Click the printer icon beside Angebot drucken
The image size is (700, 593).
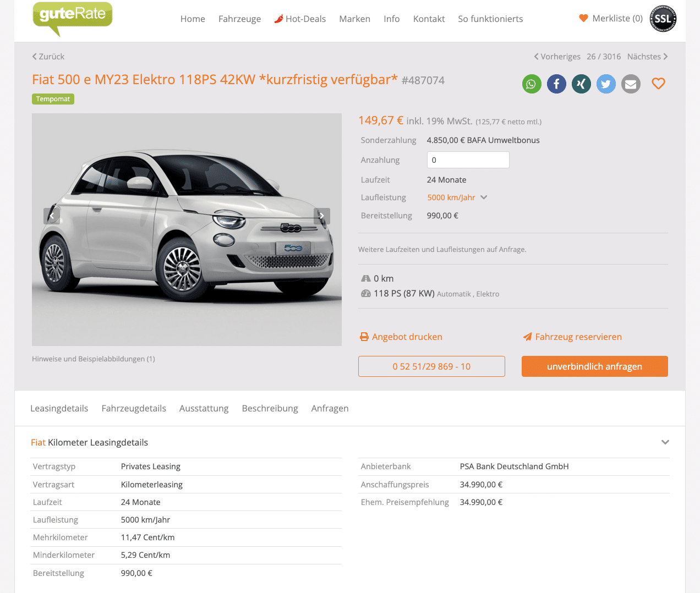[364, 337]
